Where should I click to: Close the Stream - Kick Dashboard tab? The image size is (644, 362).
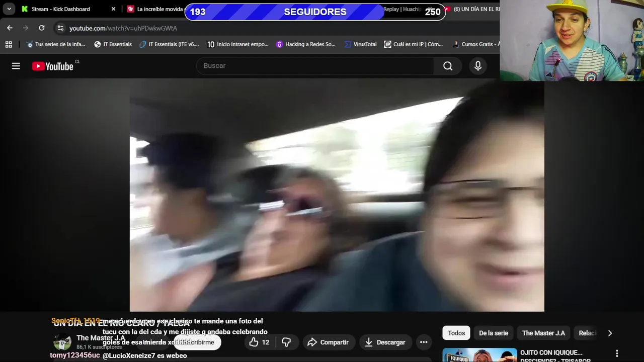pos(113,9)
